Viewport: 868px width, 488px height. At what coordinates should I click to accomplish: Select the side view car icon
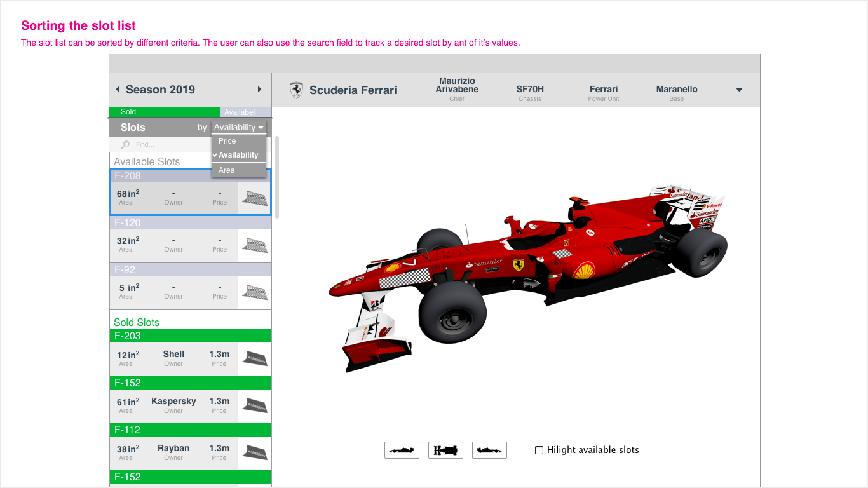[x=402, y=450]
